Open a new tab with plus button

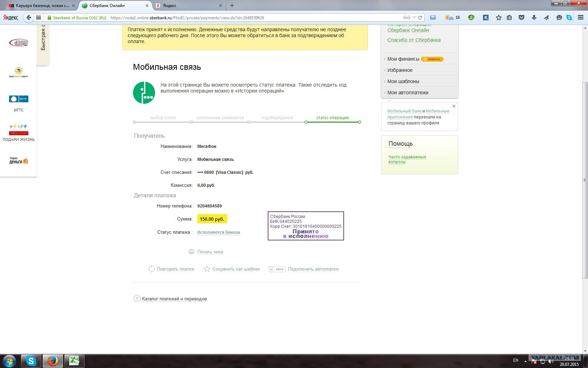point(232,6)
